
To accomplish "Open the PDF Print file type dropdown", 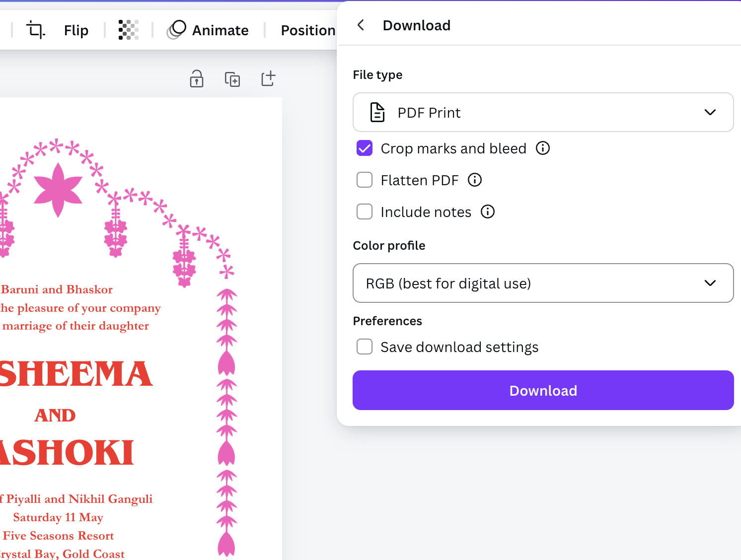I will click(543, 112).
